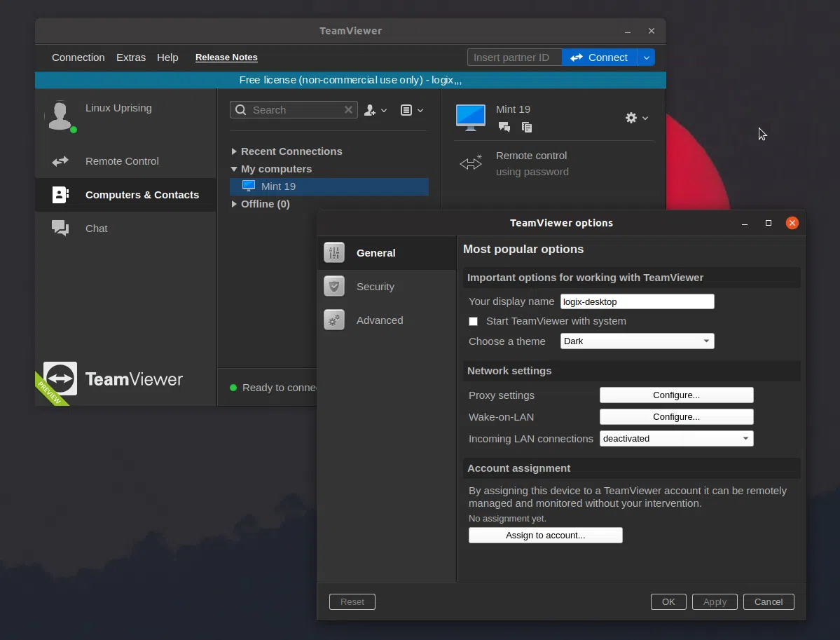The height and width of the screenshot is (640, 840).
Task: Click the magnifier icon in search box
Action: (x=241, y=110)
